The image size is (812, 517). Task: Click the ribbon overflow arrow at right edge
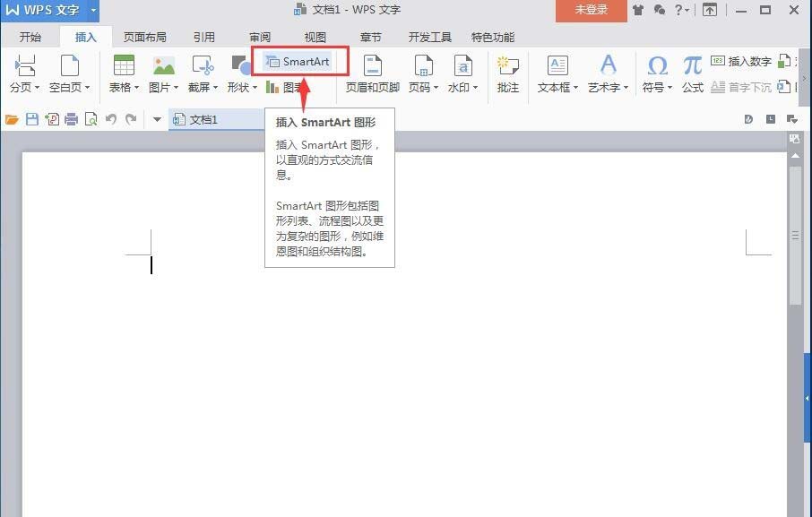tap(804, 78)
